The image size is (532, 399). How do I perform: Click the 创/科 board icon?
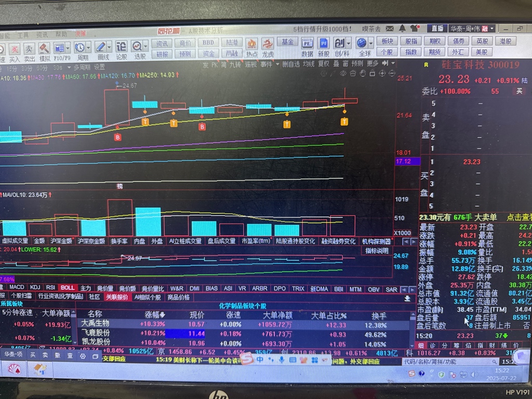(340, 44)
